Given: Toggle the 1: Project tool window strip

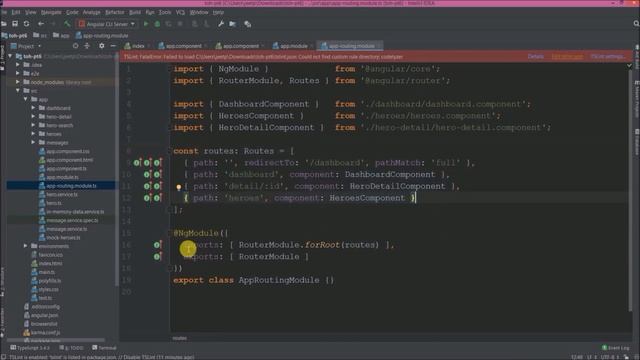Looking at the screenshot, I should click(x=2, y=57).
